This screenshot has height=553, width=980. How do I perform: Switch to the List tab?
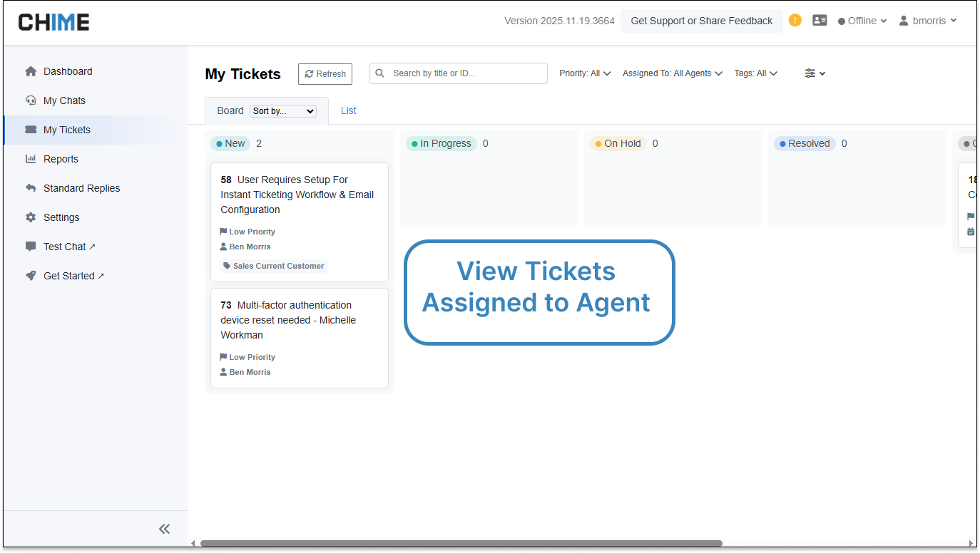(348, 110)
